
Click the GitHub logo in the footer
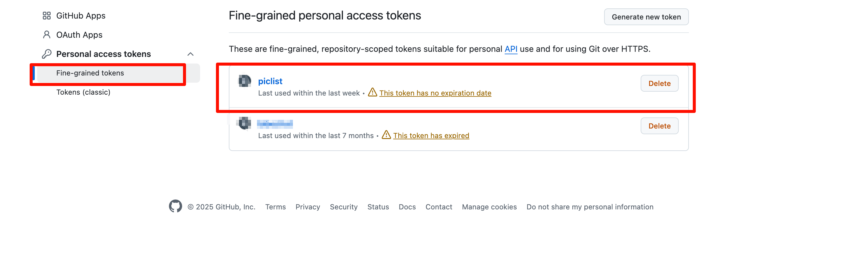175,206
